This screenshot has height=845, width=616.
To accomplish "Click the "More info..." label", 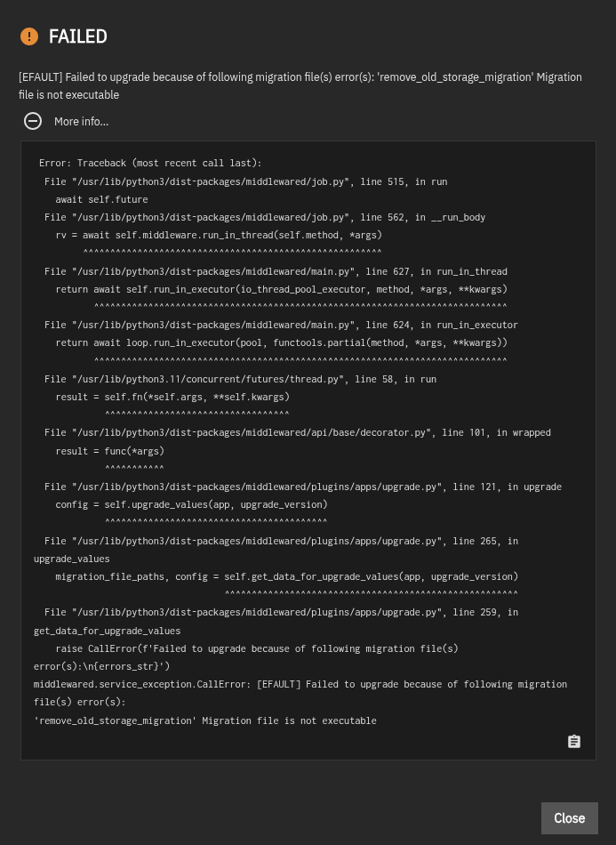I will point(81,122).
